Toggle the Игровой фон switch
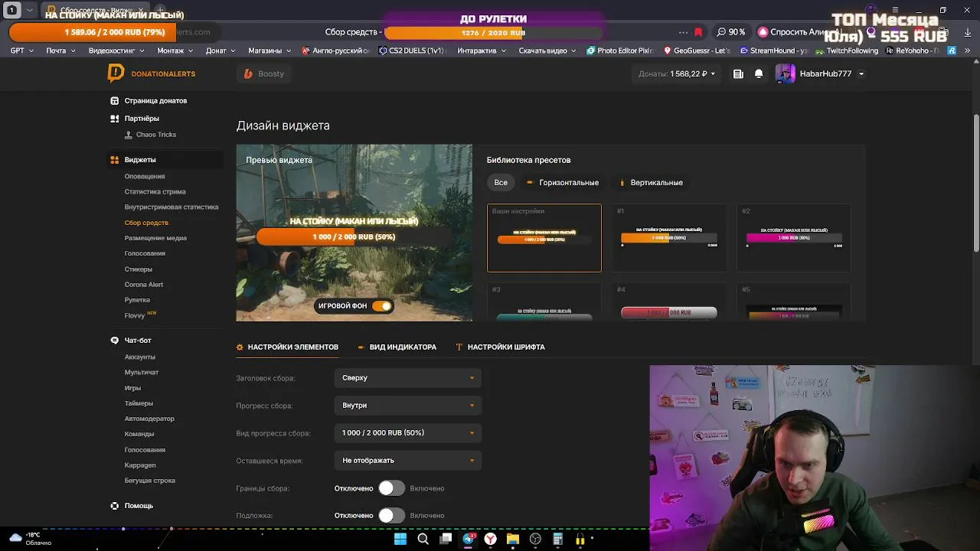980x551 pixels. 381,306
